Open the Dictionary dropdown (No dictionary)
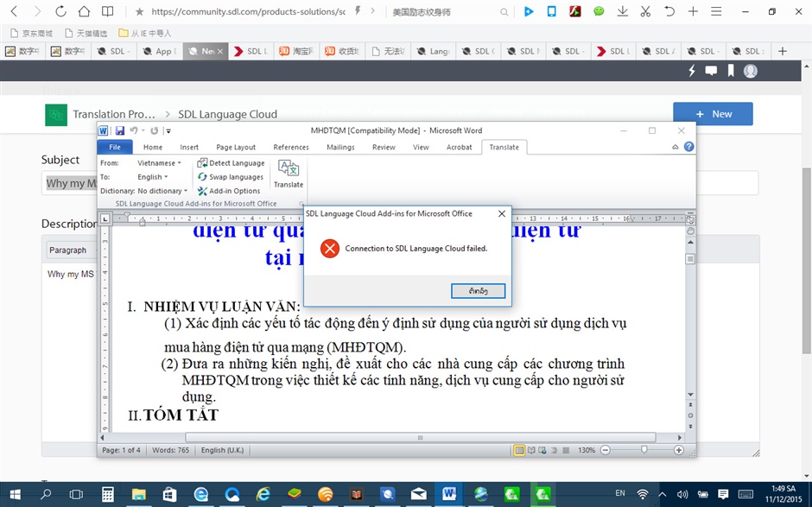The height and width of the screenshot is (507, 812). (x=162, y=191)
